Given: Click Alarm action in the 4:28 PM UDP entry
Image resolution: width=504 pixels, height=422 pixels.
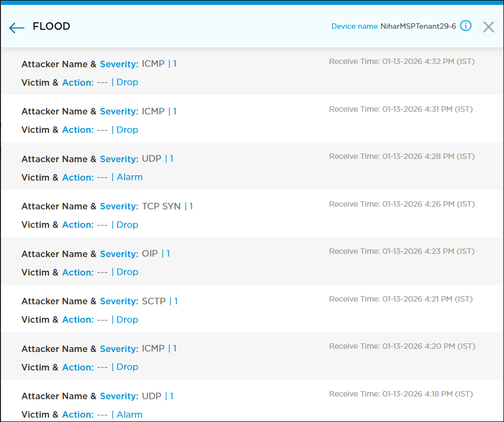Looking at the screenshot, I should (x=130, y=177).
